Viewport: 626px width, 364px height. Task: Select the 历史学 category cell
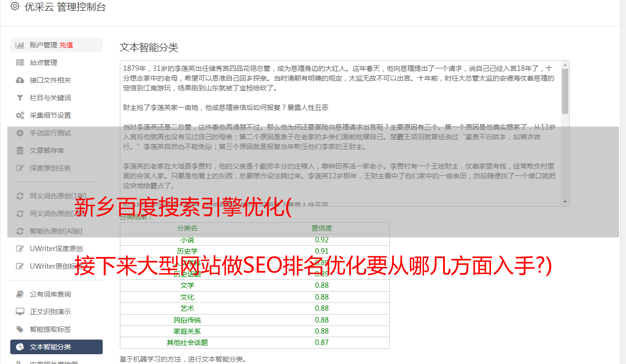point(187,251)
